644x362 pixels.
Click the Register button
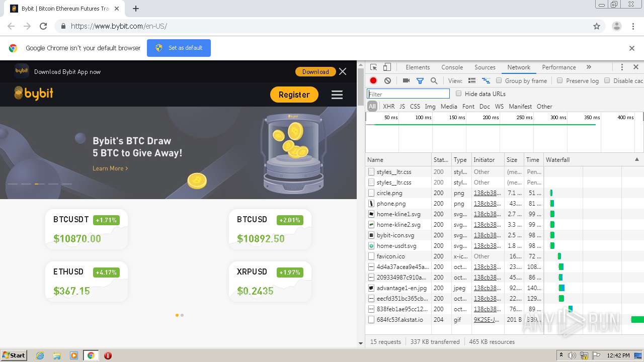(294, 95)
